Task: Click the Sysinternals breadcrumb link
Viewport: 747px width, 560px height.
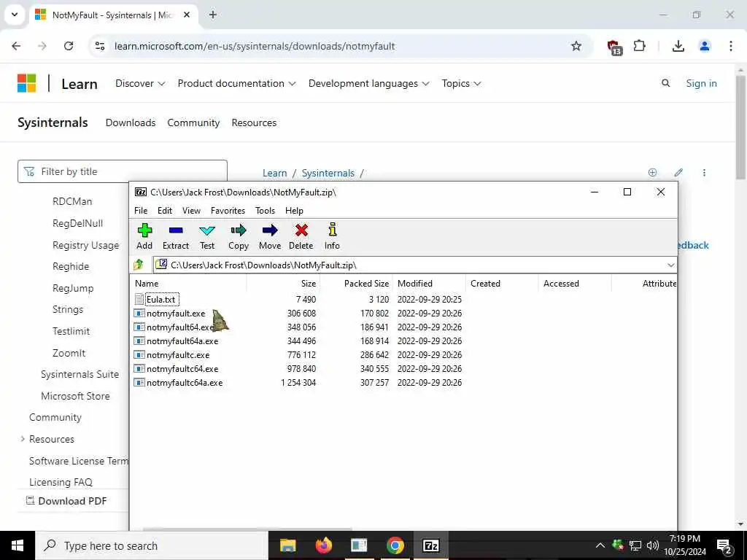Action: coord(328,173)
